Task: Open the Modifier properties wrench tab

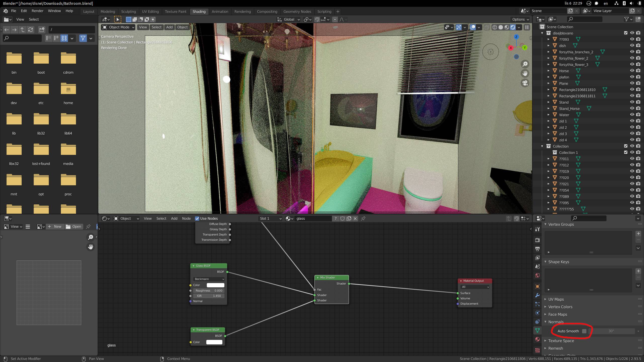Action: point(537,295)
